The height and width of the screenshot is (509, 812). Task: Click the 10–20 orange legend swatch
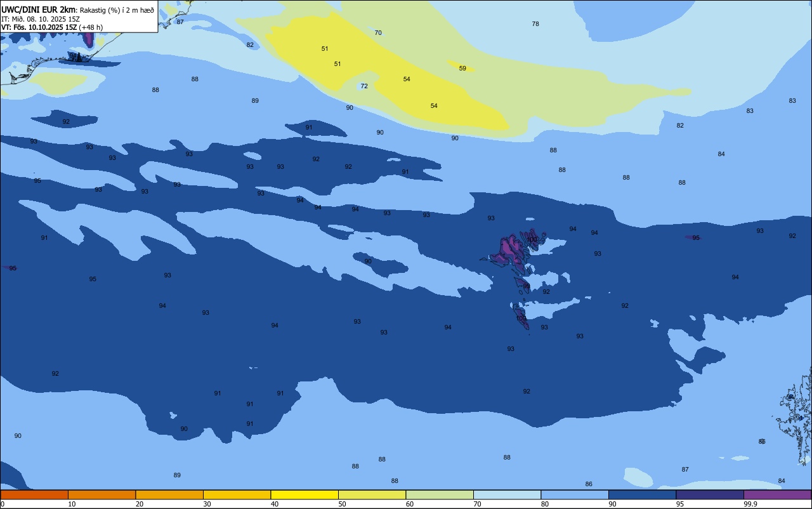(x=101, y=494)
